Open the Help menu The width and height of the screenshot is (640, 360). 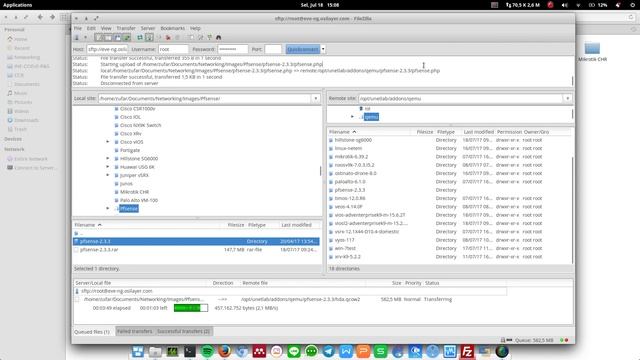click(195, 28)
